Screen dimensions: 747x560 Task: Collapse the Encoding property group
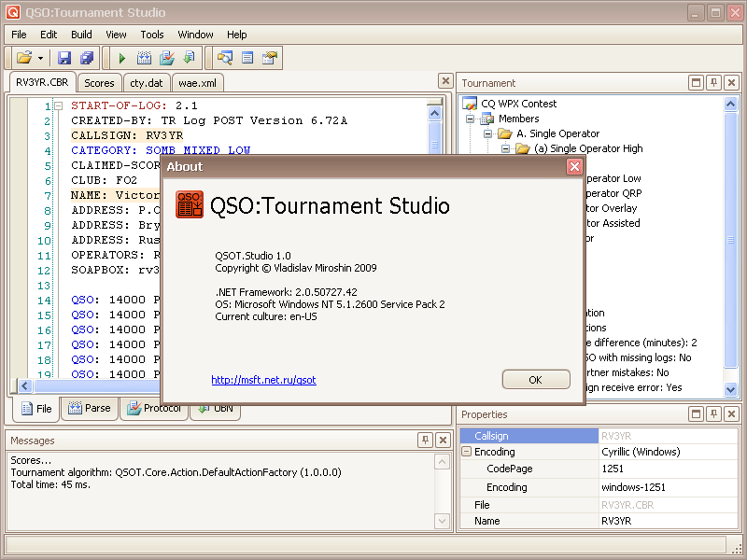[x=466, y=452]
